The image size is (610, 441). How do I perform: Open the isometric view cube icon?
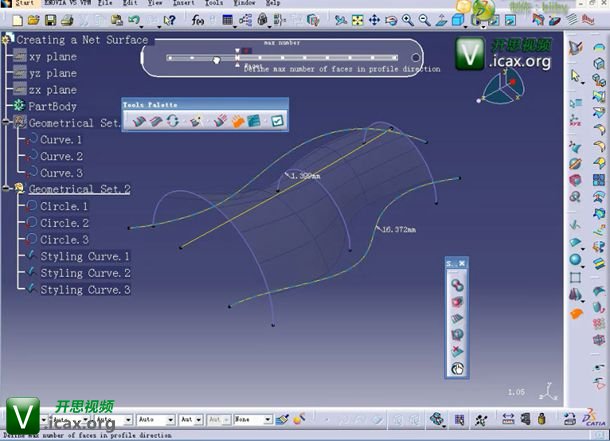click(x=458, y=20)
